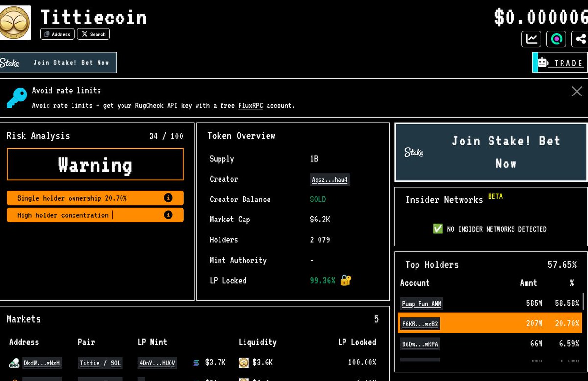Open creator address Aqsz...hau4
This screenshot has width=588, height=381.
pos(330,180)
